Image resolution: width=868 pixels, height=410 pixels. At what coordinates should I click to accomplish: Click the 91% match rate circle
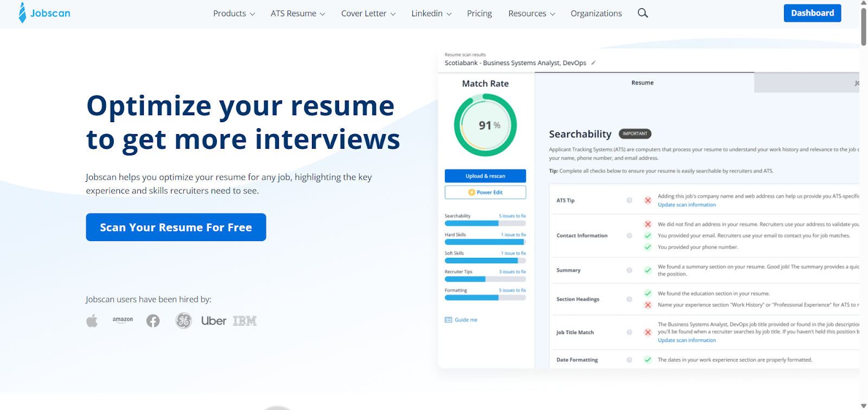[x=486, y=125]
